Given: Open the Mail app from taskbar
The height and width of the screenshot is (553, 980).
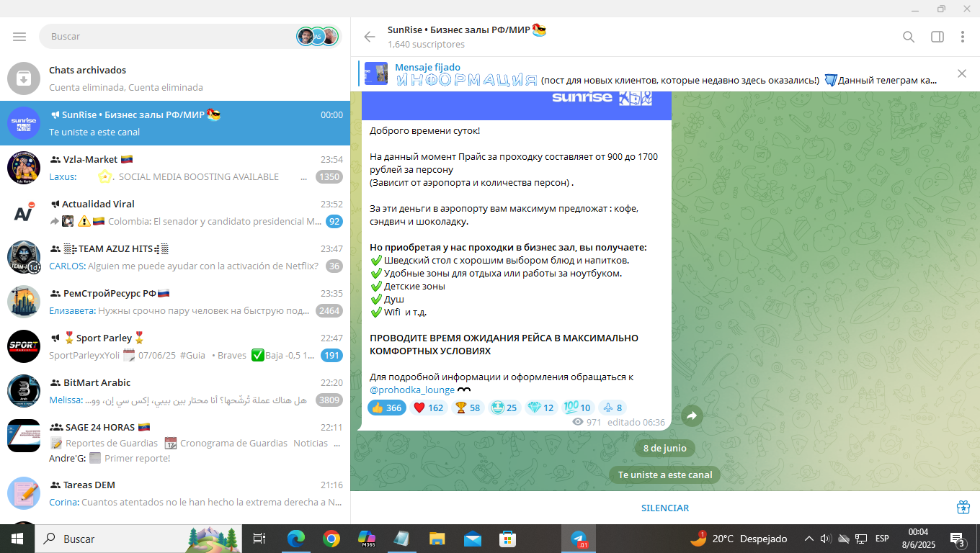Looking at the screenshot, I should (473, 539).
